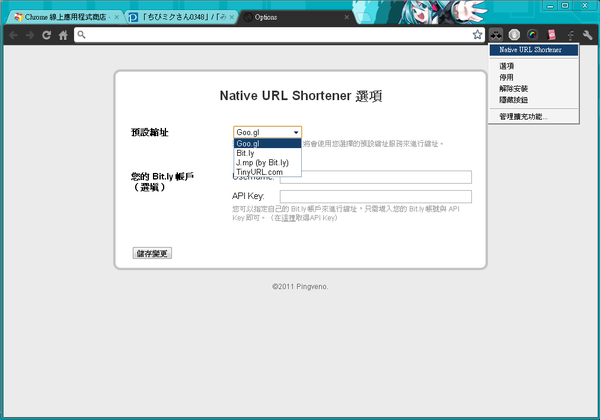Image resolution: width=600 pixels, height=420 pixels.
Task: Click the Facebook extension icon
Action: coord(570,35)
